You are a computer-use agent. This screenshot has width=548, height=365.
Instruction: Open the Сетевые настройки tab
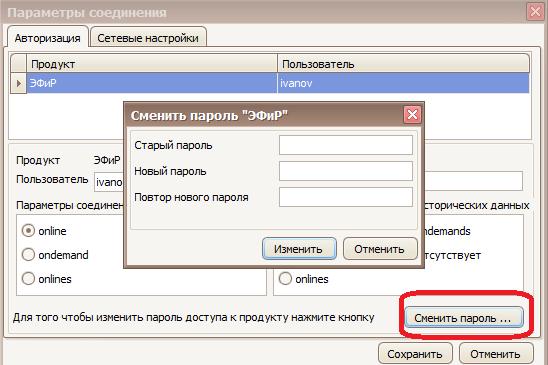[148, 37]
